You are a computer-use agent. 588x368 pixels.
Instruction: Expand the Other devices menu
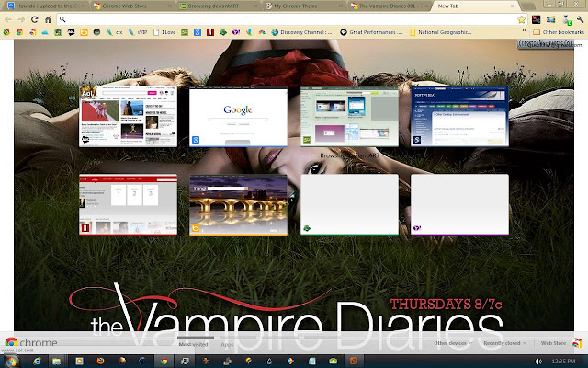point(453,343)
